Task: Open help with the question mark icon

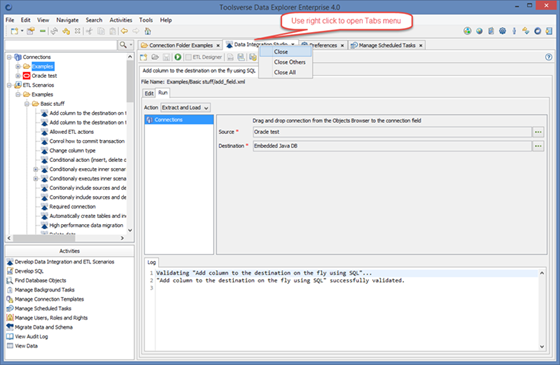Action: click(x=549, y=57)
